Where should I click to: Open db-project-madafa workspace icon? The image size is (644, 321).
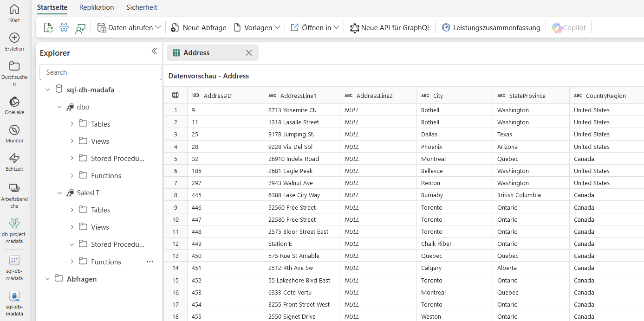[14, 224]
